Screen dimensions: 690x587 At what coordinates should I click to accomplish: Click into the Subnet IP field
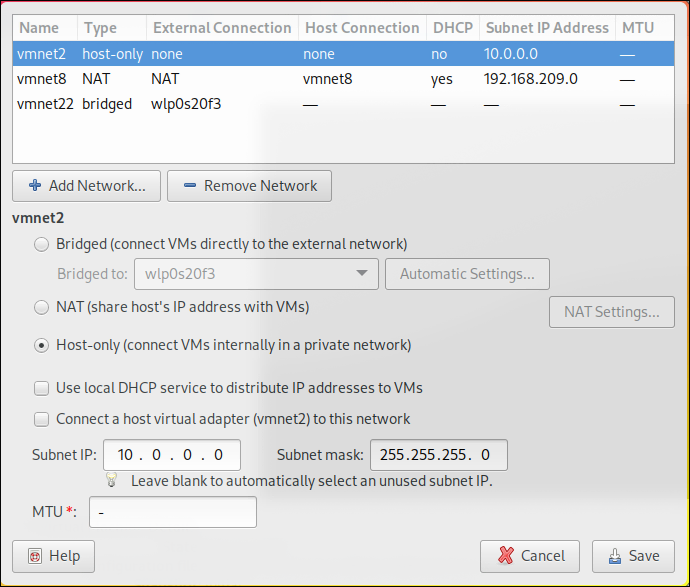[171, 455]
